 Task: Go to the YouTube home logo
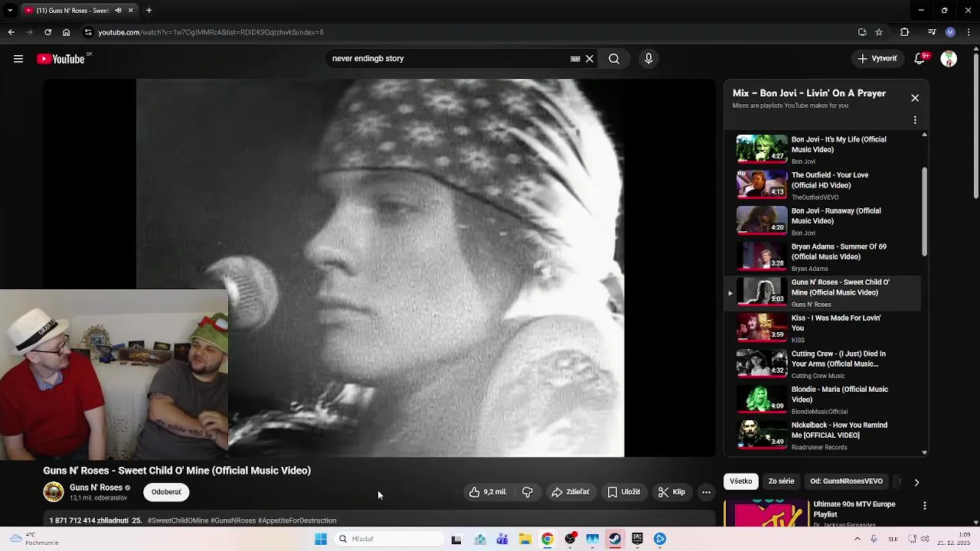tap(60, 59)
